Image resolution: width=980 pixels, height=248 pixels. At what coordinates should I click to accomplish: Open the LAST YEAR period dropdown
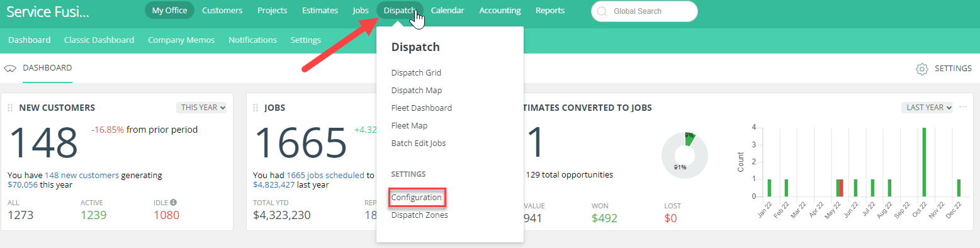pyautogui.click(x=927, y=108)
